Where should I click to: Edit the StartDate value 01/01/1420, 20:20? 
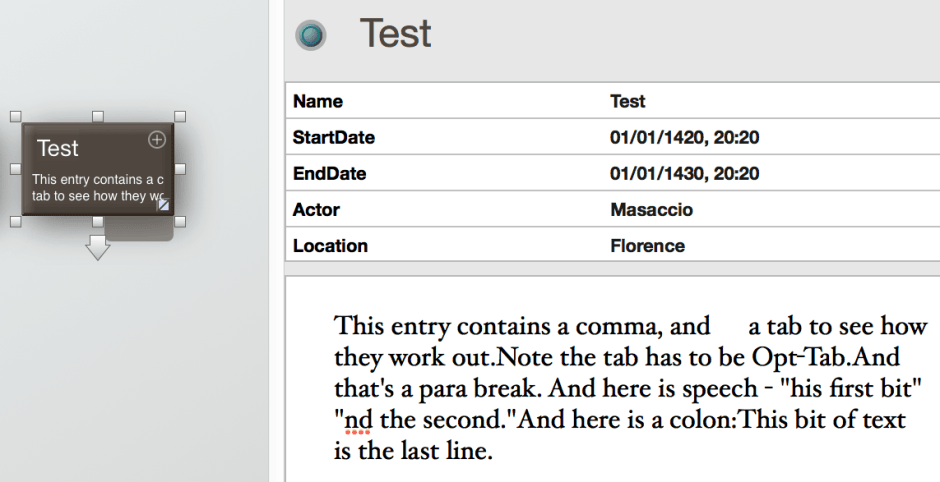684,137
